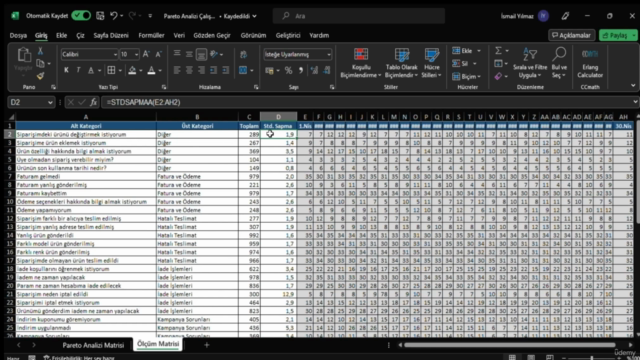Click the Cut scissors icon
The image size is (640, 360).
pyautogui.click(x=40, y=51)
